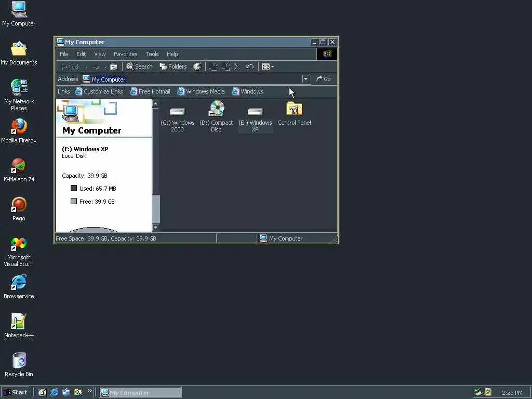The height and width of the screenshot is (399, 532).
Task: Expand the Address bar dropdown arrow
Action: [305, 79]
